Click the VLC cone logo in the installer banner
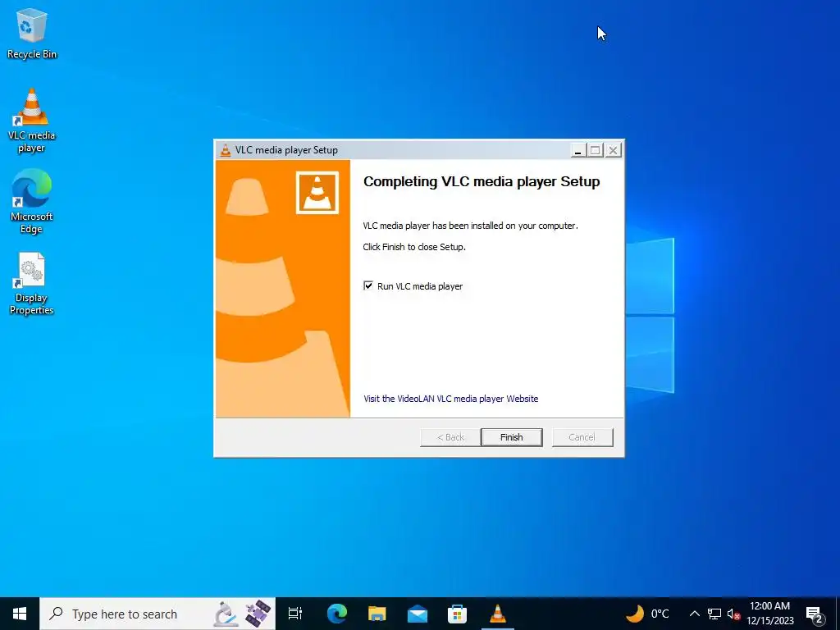The width and height of the screenshot is (840, 630). pyautogui.click(x=317, y=192)
